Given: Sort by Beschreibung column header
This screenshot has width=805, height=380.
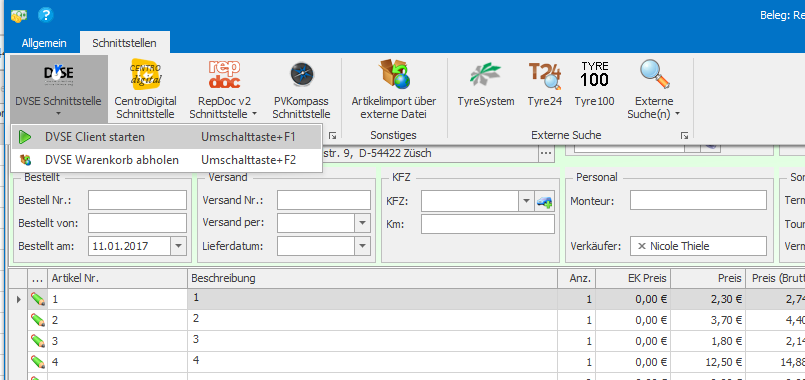Looking at the screenshot, I should 372,278.
